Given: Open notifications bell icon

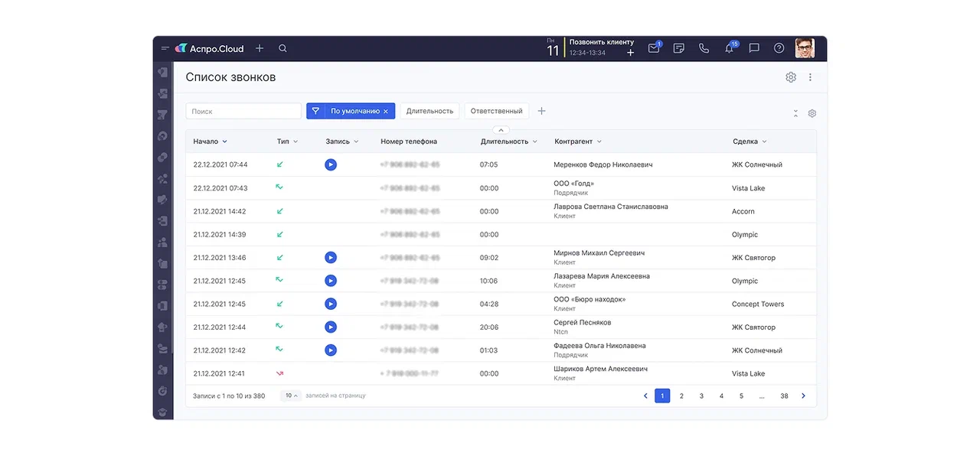Looking at the screenshot, I should pyautogui.click(x=729, y=48).
